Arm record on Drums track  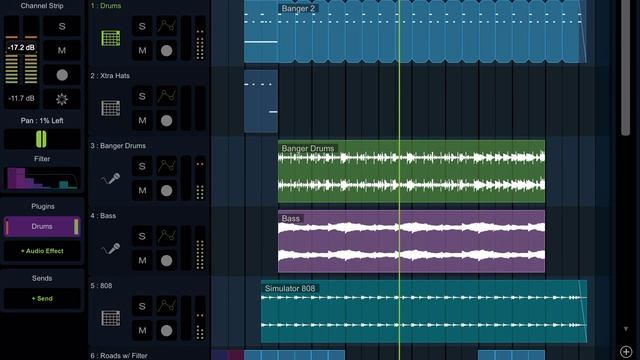click(167, 51)
